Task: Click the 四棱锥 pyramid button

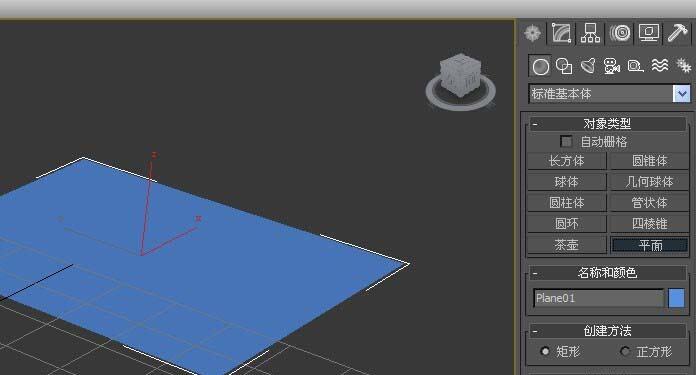Action: [649, 223]
